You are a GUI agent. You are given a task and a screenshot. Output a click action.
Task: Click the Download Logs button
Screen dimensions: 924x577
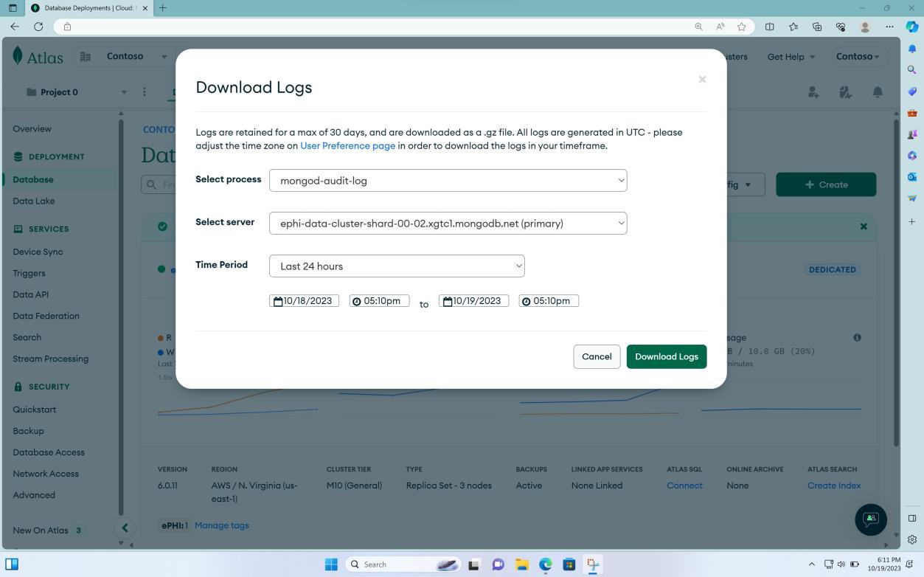coord(666,356)
